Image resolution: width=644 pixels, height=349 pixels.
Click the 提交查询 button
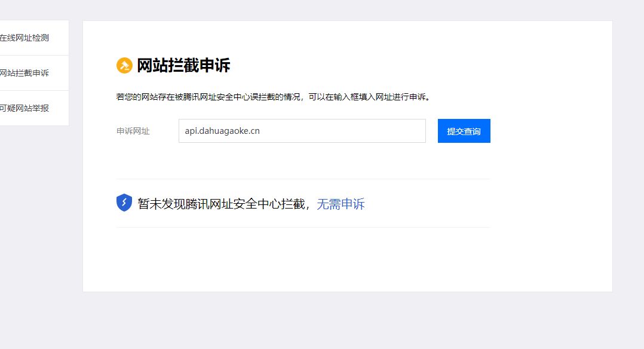(x=464, y=131)
